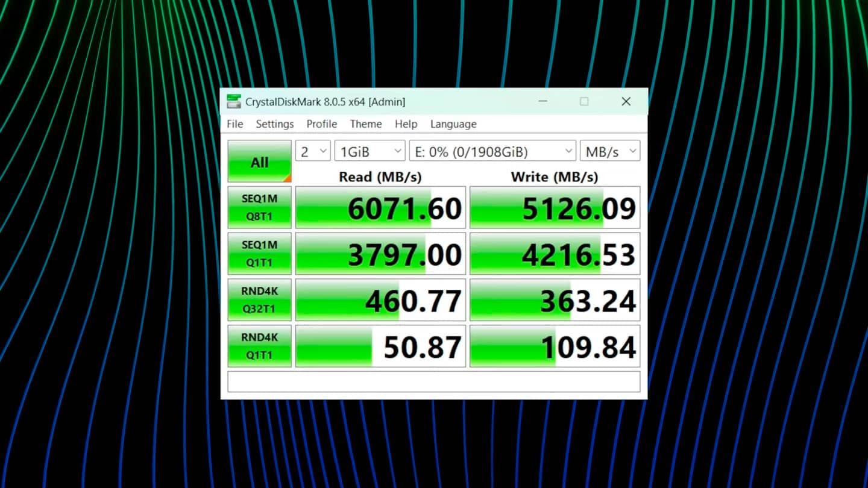Click the CrystalDiskMark app icon in title bar
Viewport: 868px width, 488px height.
click(x=234, y=102)
